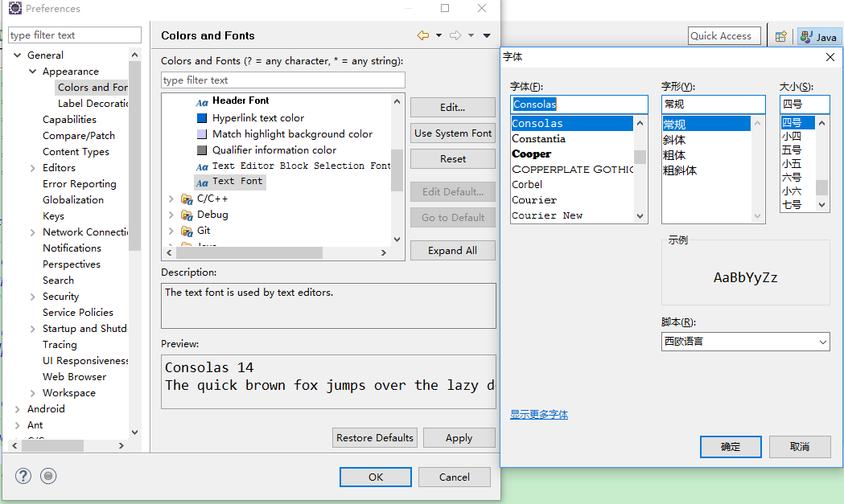Click size list scroll up arrow
This screenshot has height=504, width=844.
pyautogui.click(x=822, y=123)
